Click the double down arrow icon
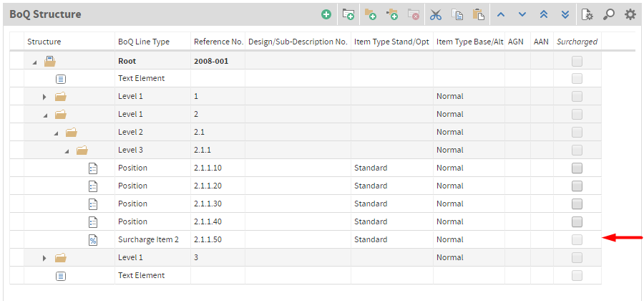The width and height of the screenshot is (644, 301). click(565, 15)
